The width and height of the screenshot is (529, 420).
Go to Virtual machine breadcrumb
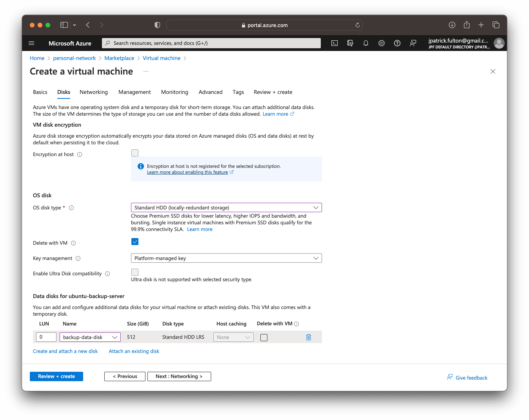coord(161,58)
